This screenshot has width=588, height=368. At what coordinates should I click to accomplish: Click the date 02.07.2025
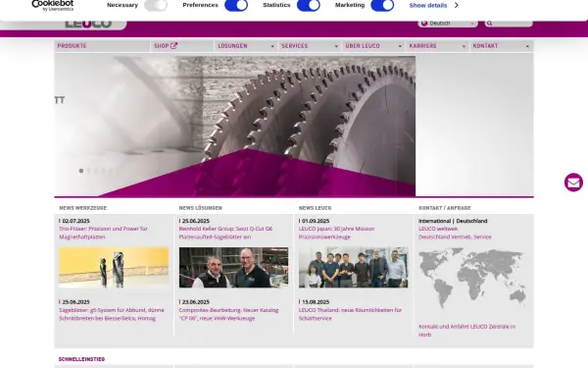[x=75, y=221]
